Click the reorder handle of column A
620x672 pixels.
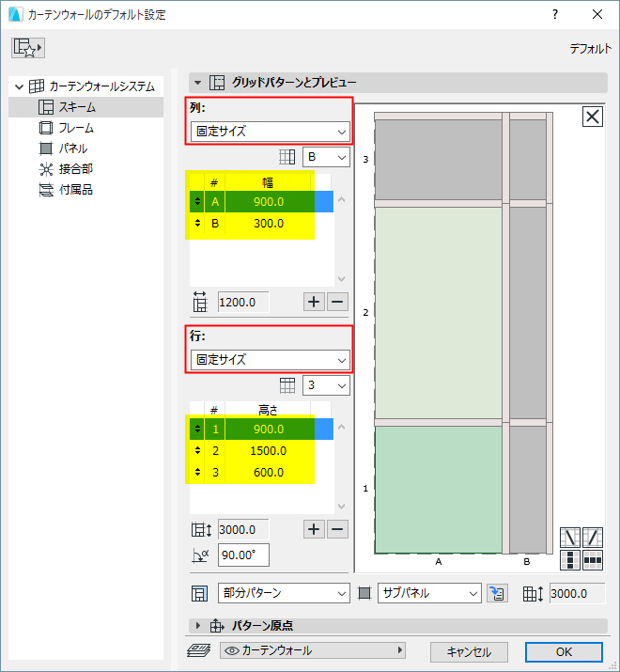197,201
